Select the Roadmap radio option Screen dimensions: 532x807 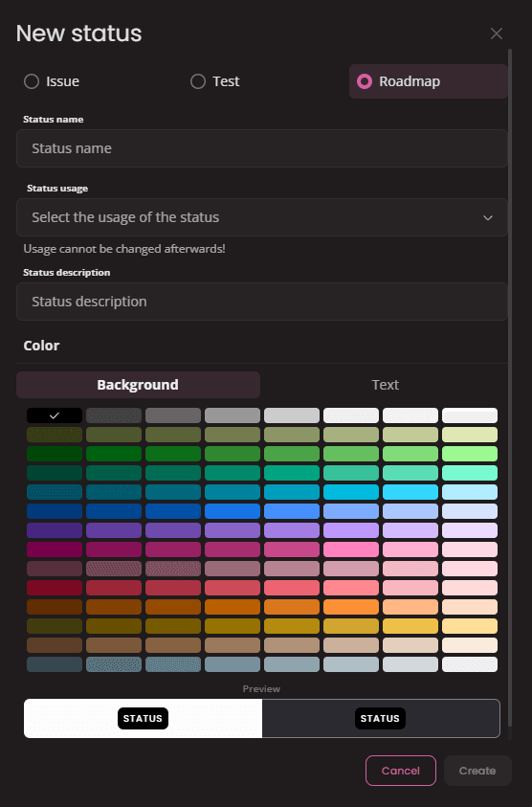428,81
